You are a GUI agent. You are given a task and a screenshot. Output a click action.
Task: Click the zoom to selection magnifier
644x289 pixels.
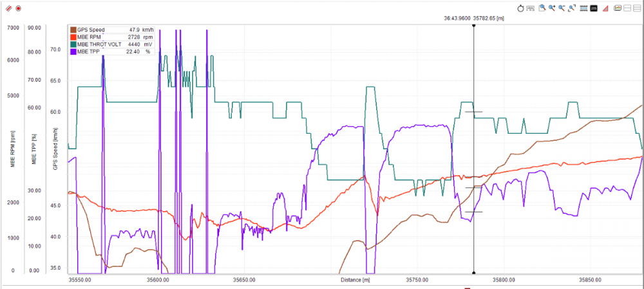click(543, 8)
